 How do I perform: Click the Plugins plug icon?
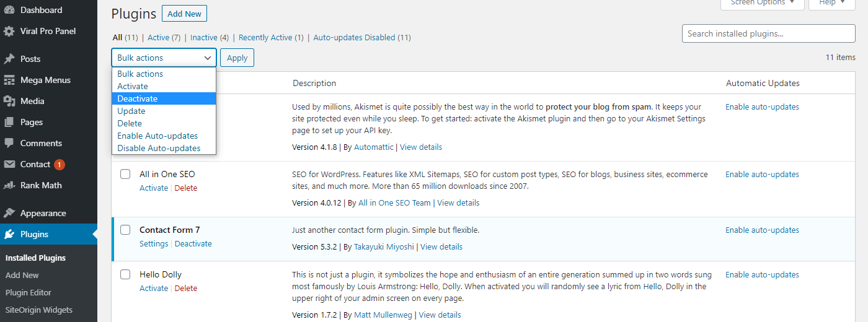[9, 234]
